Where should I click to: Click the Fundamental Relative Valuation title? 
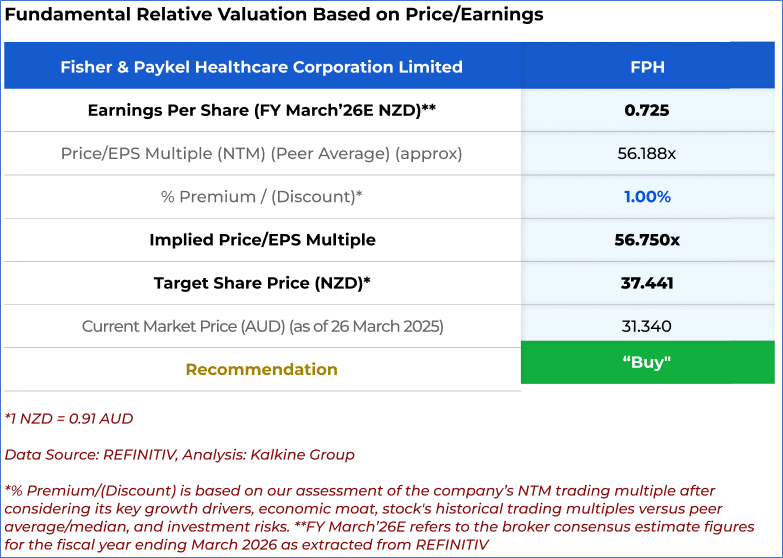[x=274, y=15]
